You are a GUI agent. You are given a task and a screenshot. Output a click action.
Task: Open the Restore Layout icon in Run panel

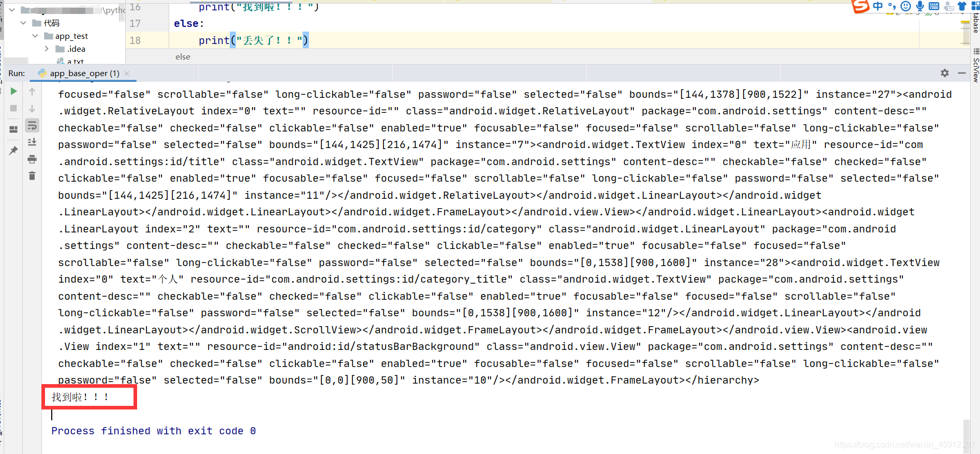[x=14, y=129]
